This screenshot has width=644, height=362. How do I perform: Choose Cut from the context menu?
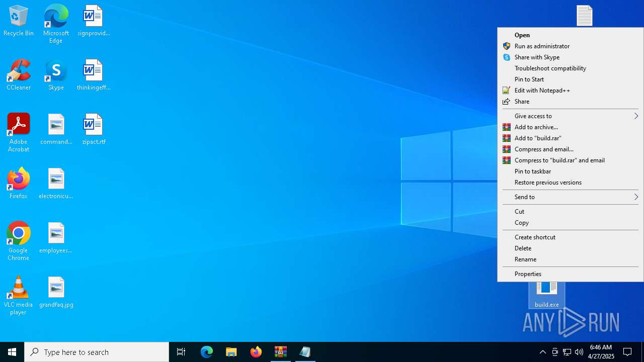571,212
